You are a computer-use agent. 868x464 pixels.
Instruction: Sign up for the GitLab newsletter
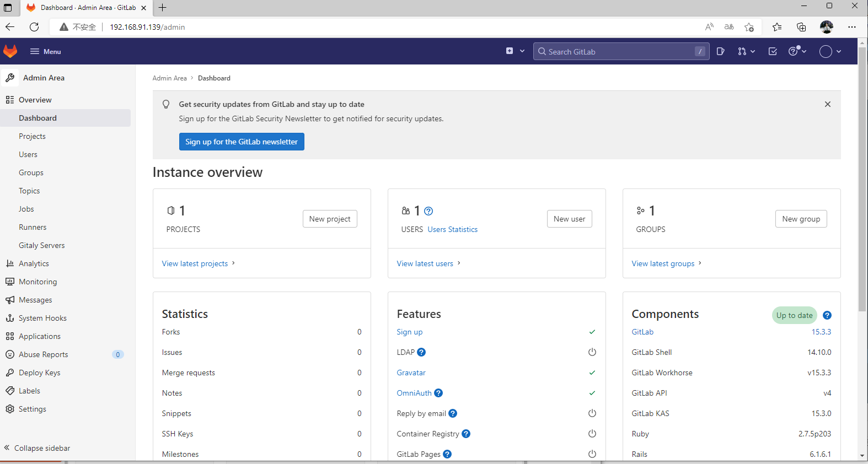click(242, 142)
